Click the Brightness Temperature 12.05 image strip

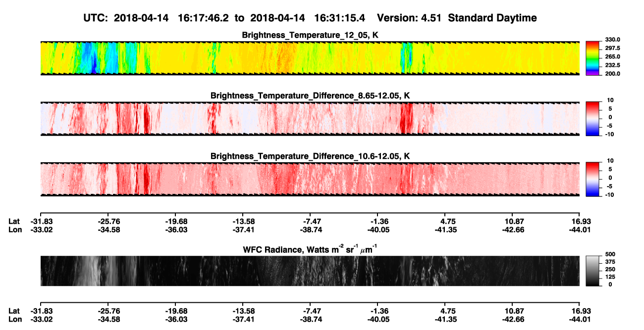(310, 58)
